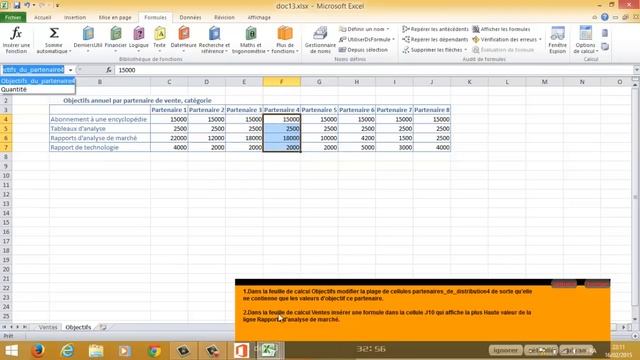Open Internet Explorer from taskbar
The height and width of the screenshot is (360, 640).
coord(67,351)
